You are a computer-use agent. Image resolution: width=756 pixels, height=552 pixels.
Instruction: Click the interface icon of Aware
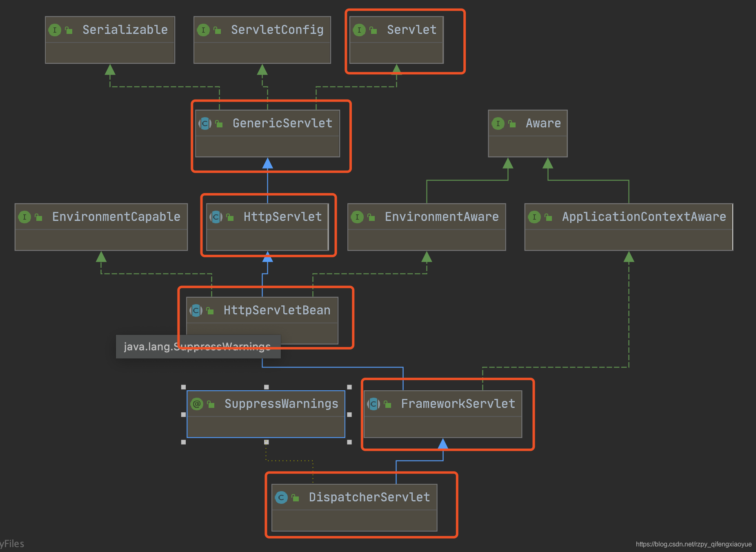pyautogui.click(x=498, y=123)
